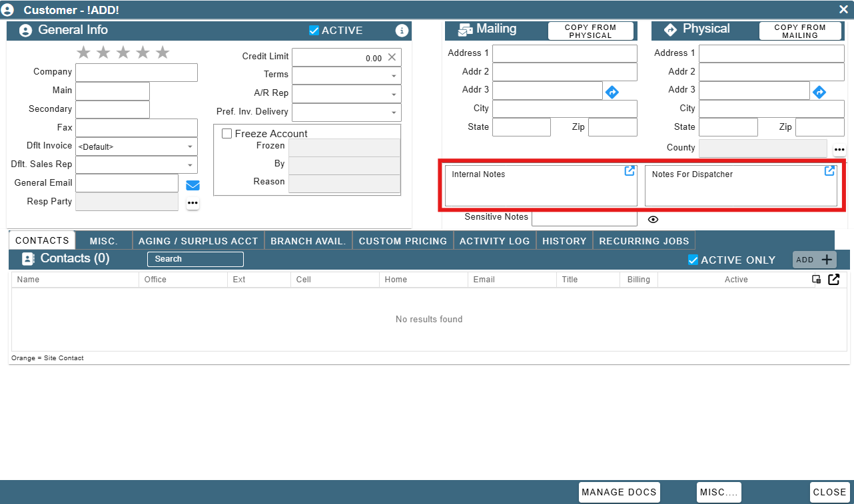
Task: Open the HISTORY tab
Action: [564, 241]
